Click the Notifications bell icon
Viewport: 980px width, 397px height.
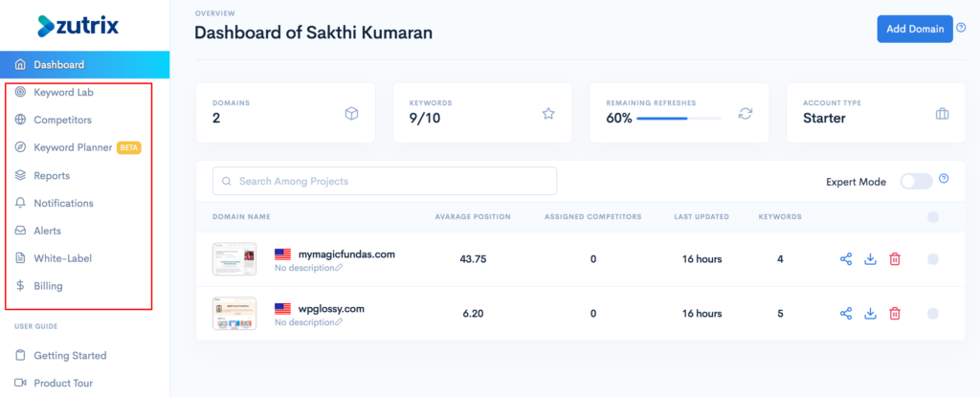coord(21,203)
